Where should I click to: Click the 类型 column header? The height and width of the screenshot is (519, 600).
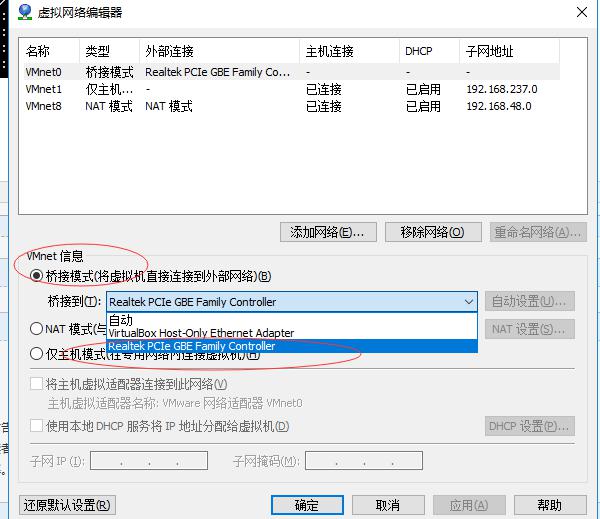point(109,51)
